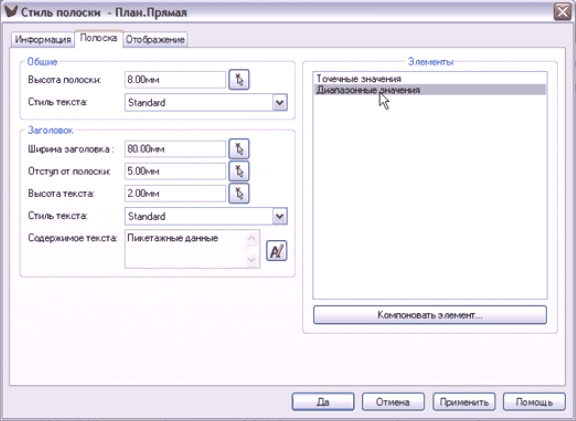
Task: Click the Высота полоски input field
Action: tap(175, 80)
